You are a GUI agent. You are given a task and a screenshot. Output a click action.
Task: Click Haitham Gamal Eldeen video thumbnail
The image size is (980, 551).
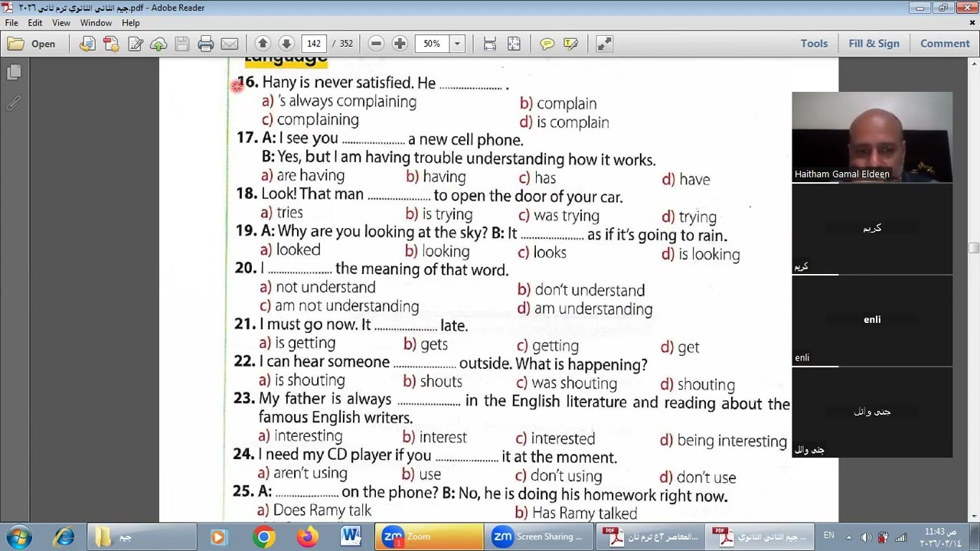(872, 137)
